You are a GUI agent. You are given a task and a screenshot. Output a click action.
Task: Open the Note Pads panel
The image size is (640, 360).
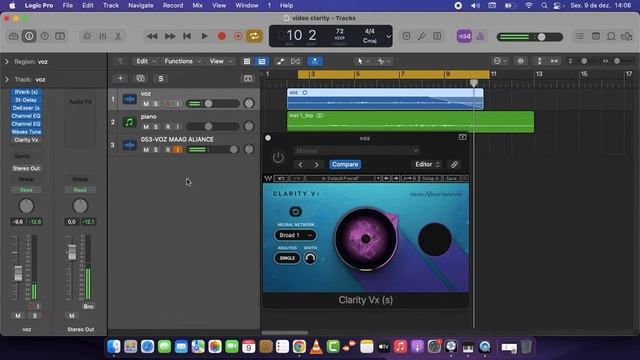coord(596,36)
